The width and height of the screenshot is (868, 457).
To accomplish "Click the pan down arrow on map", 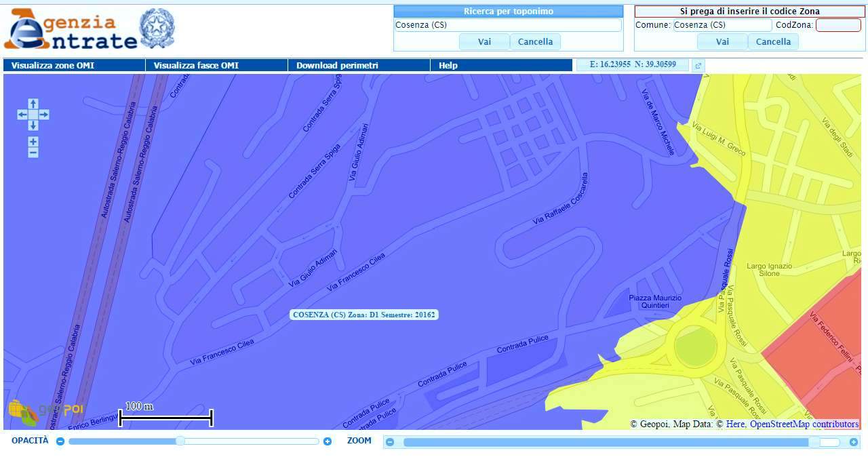I will pyautogui.click(x=33, y=125).
